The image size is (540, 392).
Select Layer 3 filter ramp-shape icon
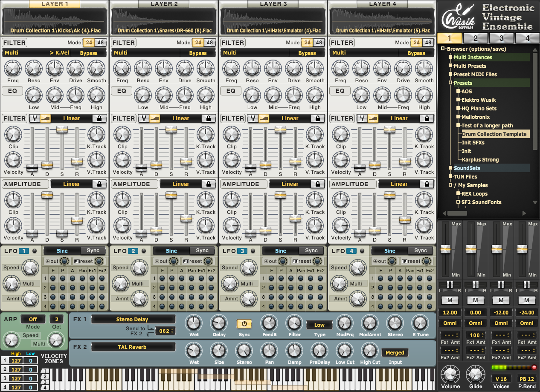[264, 118]
